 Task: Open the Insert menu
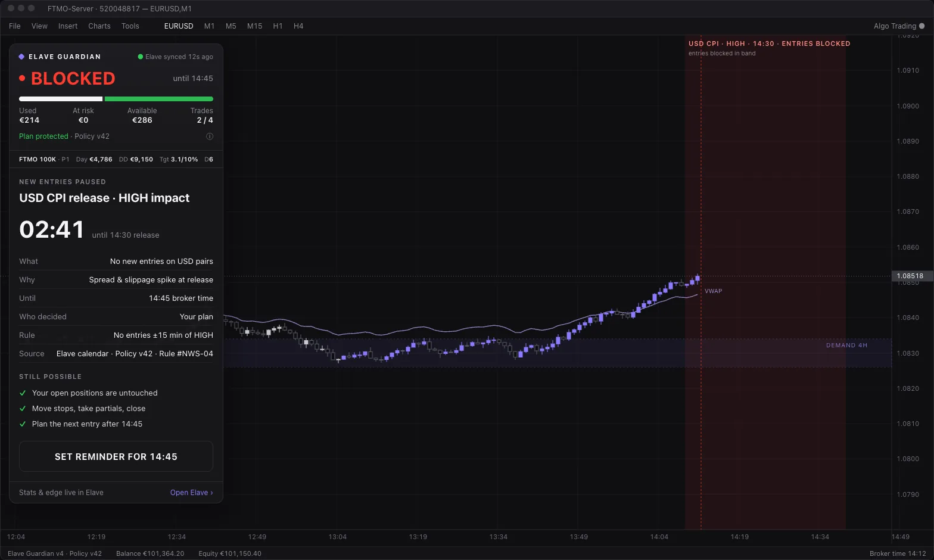[x=68, y=26]
